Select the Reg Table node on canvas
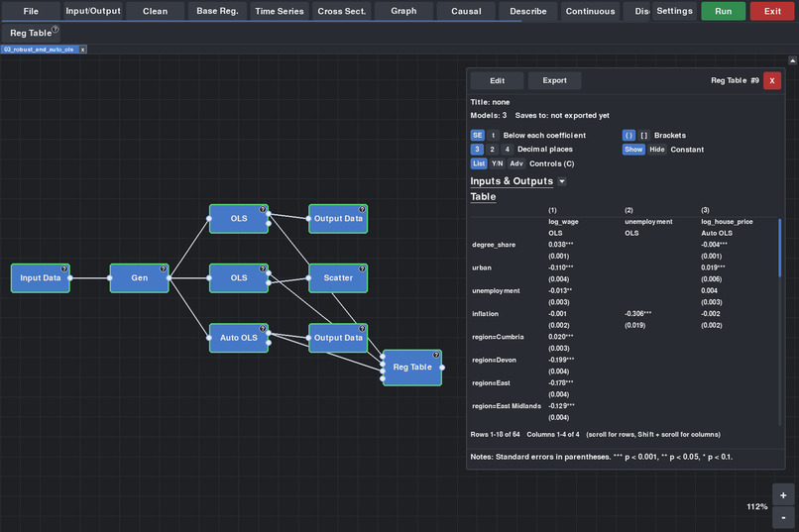This screenshot has height=532, width=799. 412,368
